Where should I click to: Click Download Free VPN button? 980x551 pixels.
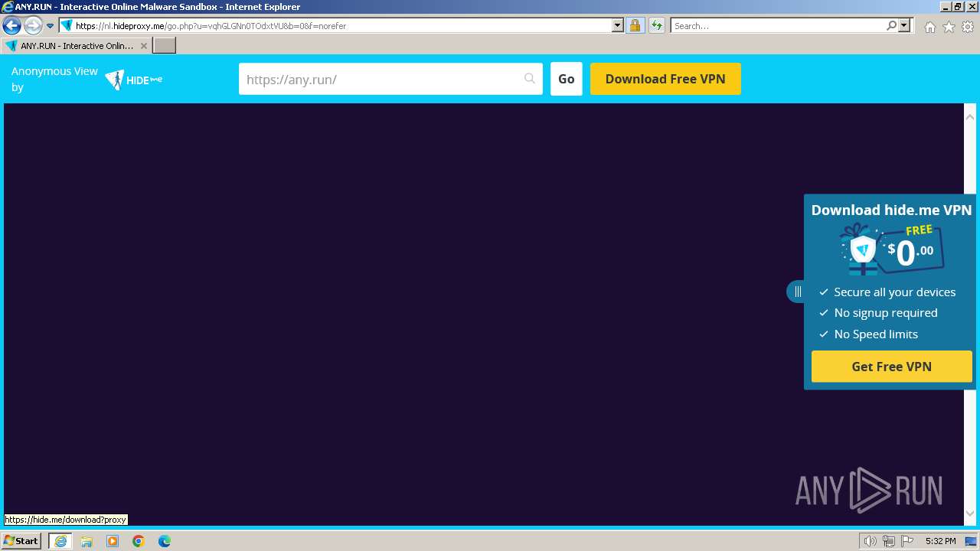(x=665, y=79)
